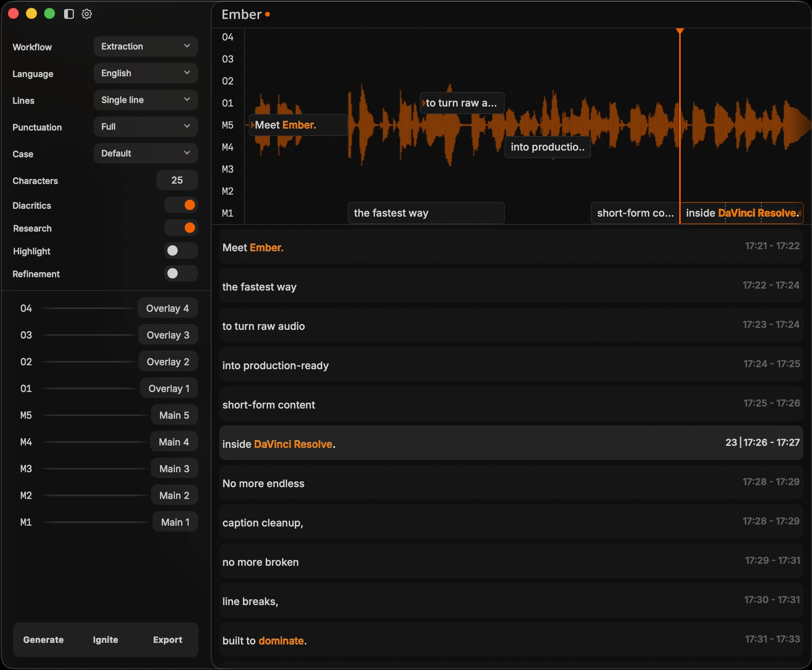Viewport: 812px width, 670px height.
Task: Select the 'into productio..' timeline clip
Action: [x=547, y=147]
